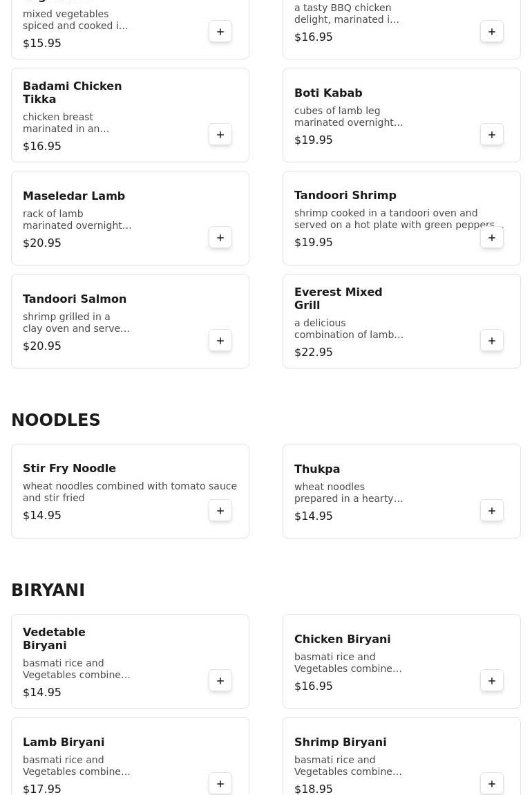Screen dimensions: 532x795
Task: Add Tandoori Shrimp using plus button
Action: (x=492, y=238)
